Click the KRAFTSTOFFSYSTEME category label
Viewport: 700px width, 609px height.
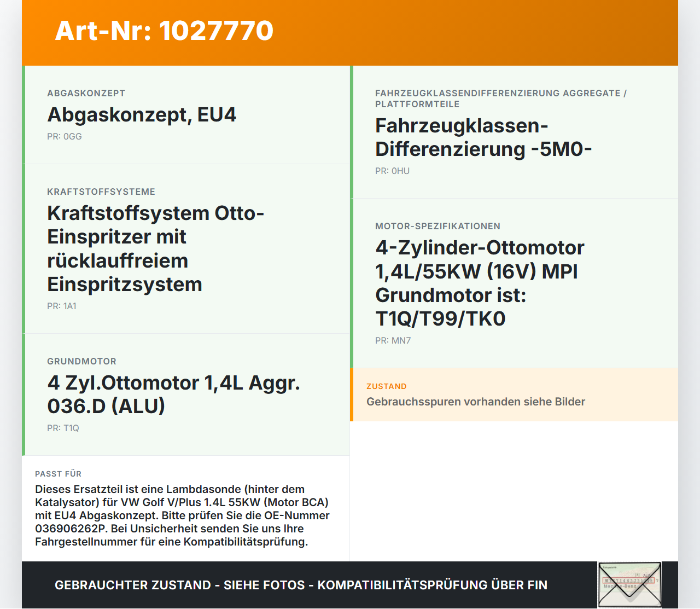click(101, 192)
